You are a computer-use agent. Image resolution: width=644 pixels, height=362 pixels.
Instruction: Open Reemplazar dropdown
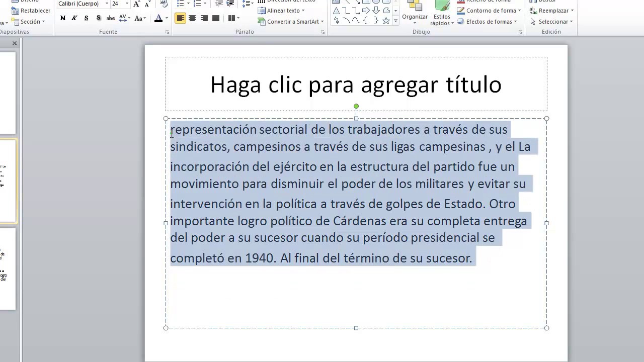pos(551,11)
